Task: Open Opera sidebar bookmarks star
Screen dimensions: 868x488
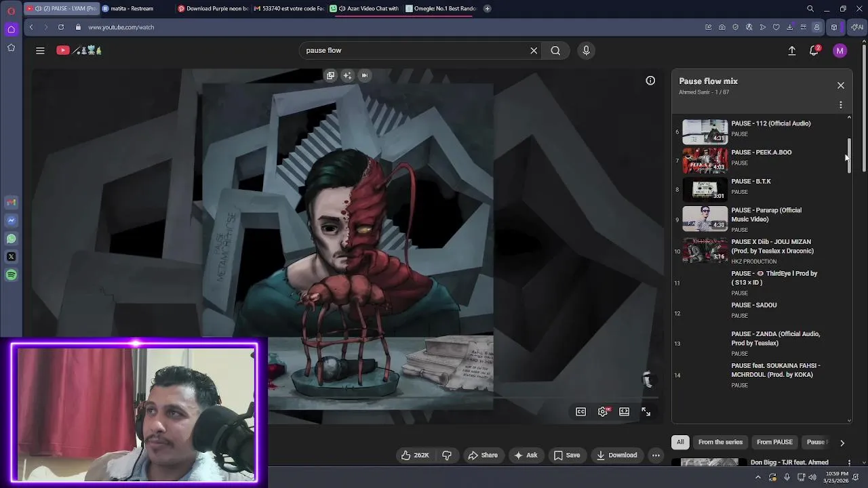Action: [11, 47]
